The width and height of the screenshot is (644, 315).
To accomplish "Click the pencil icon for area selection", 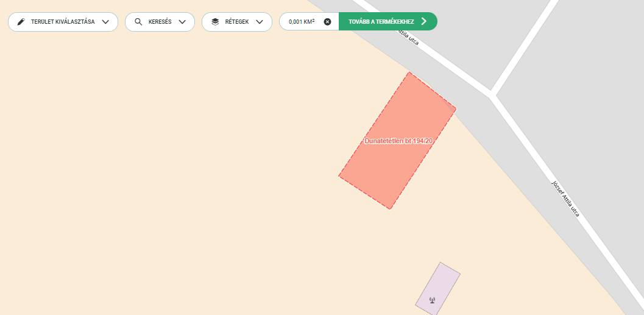I will click(x=21, y=22).
